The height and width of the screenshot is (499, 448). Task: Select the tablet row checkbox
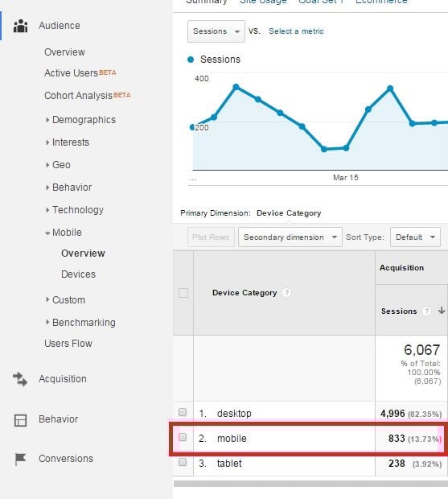tap(183, 462)
